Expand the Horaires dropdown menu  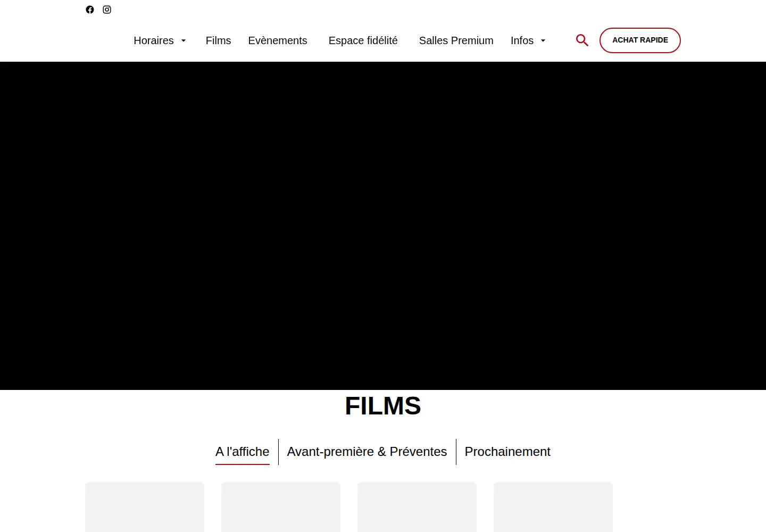(160, 40)
